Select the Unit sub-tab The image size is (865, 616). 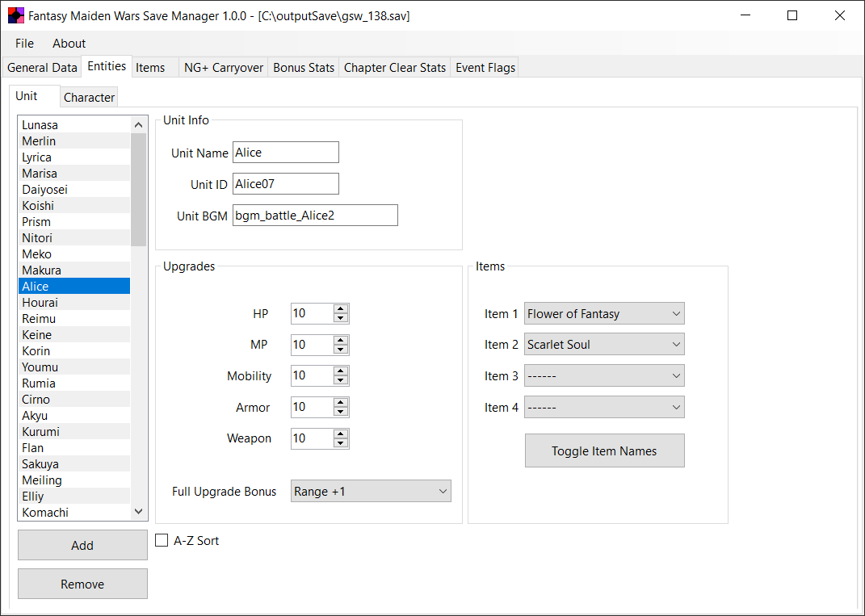34,96
